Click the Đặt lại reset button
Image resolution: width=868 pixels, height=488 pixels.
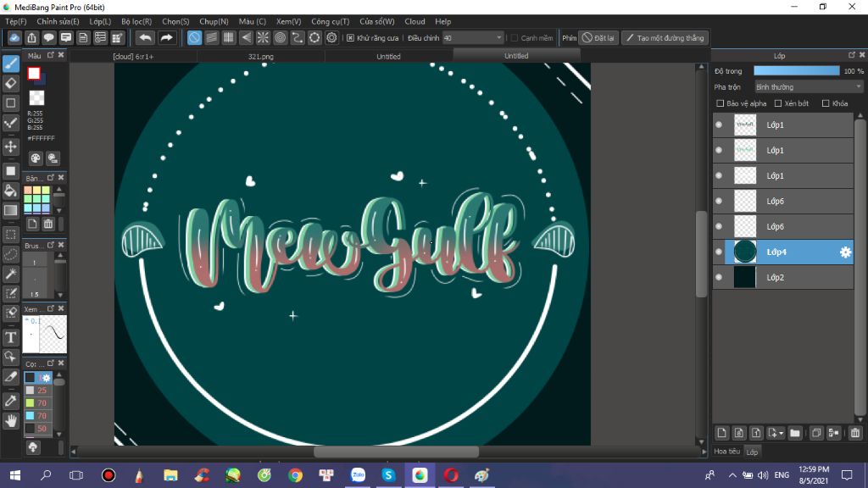point(598,38)
